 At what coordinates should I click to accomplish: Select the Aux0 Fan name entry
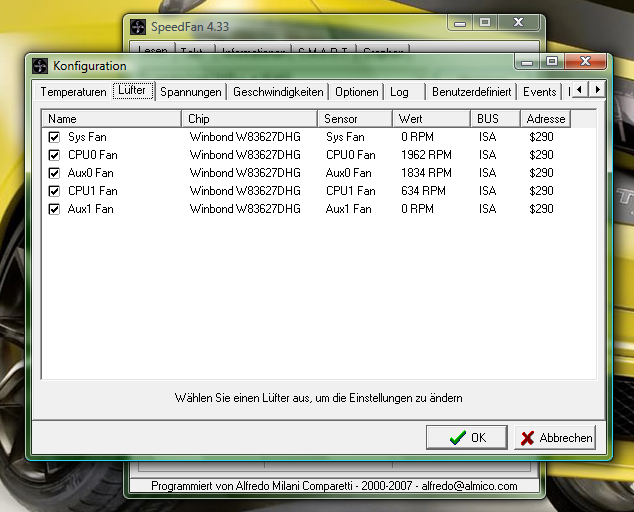(91, 173)
